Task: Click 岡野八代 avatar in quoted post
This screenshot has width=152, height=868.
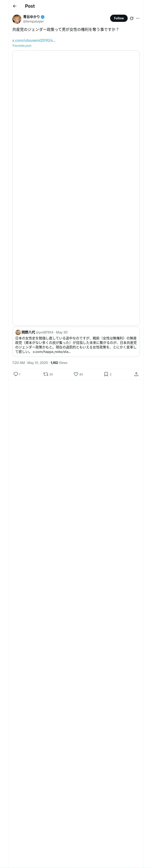Action: pos(18,332)
